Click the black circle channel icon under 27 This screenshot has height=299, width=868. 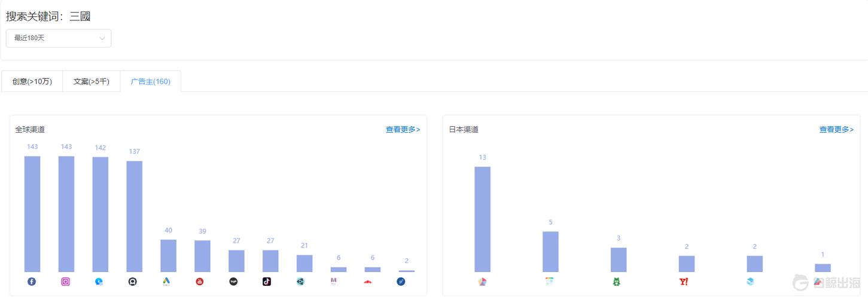[233, 282]
